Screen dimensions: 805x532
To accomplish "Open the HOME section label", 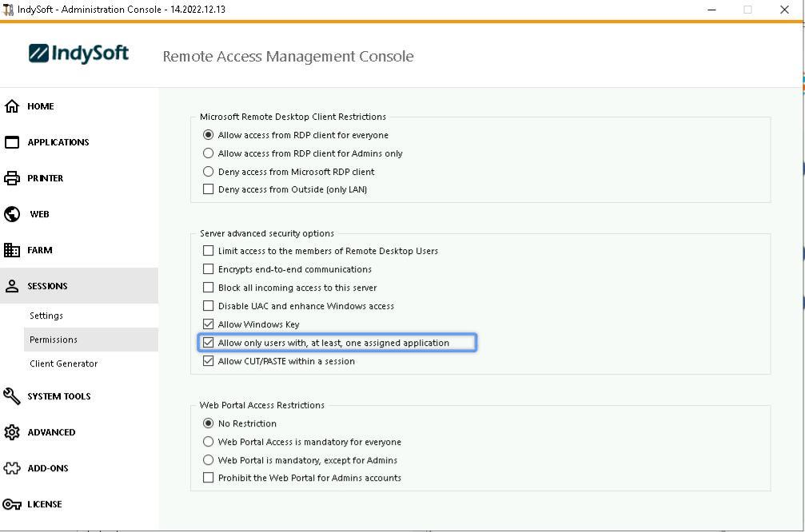I will pyautogui.click(x=41, y=106).
